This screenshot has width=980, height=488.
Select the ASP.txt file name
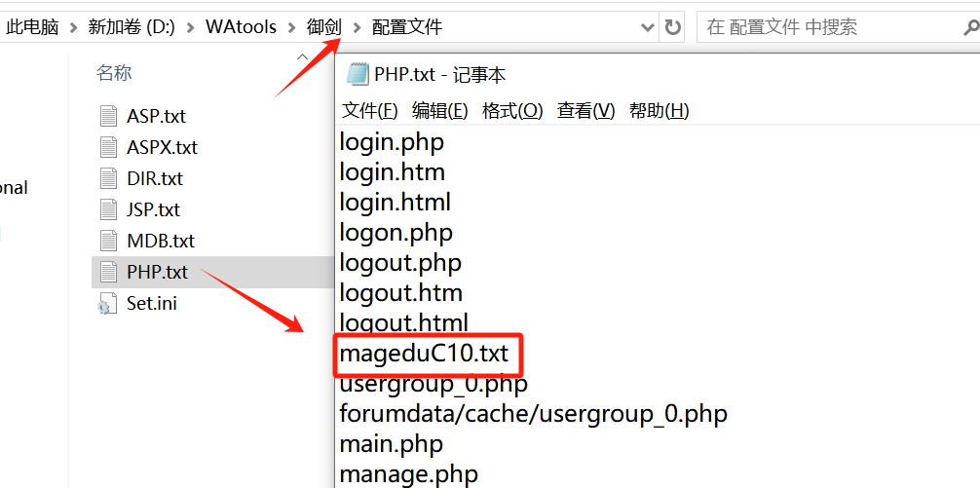156,116
